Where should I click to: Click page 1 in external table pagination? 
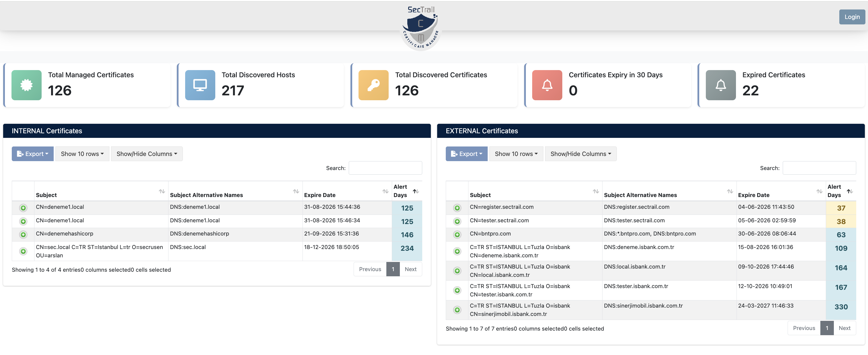click(827, 328)
